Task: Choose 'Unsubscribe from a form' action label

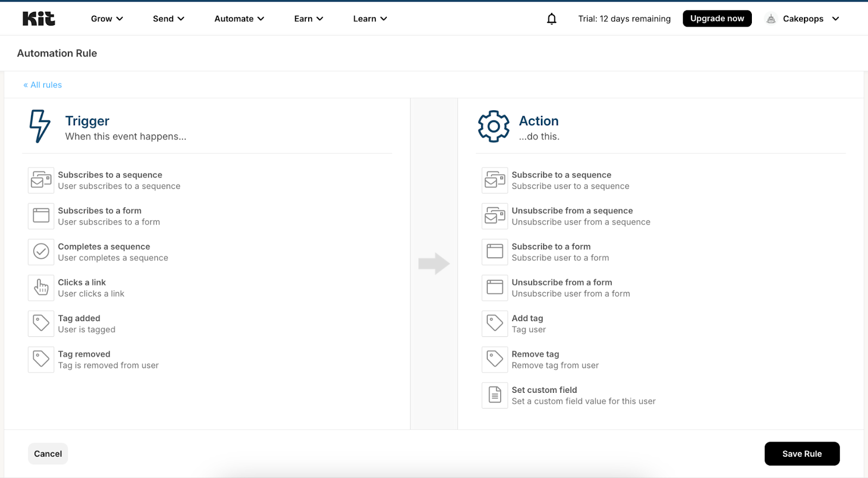Action: click(562, 282)
